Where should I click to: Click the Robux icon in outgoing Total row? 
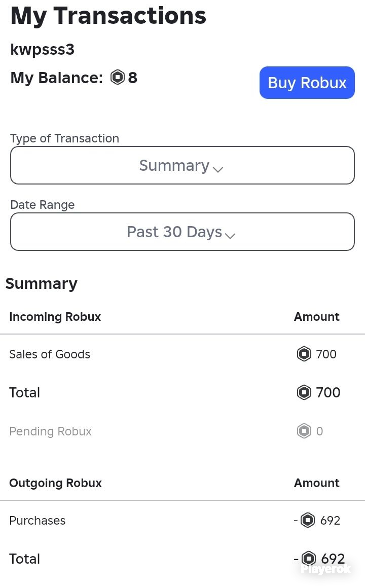tap(309, 559)
